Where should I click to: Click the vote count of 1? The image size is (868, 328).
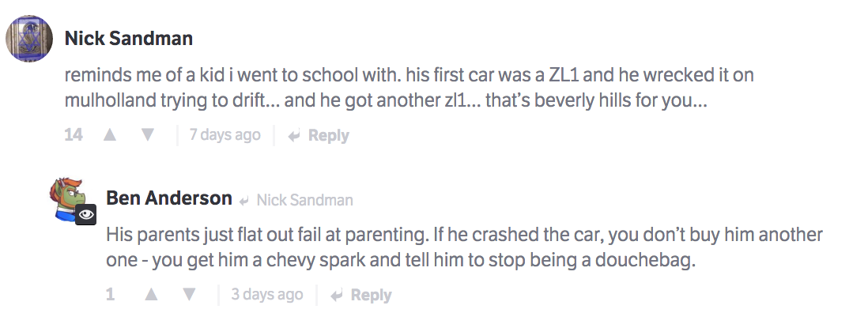click(111, 295)
